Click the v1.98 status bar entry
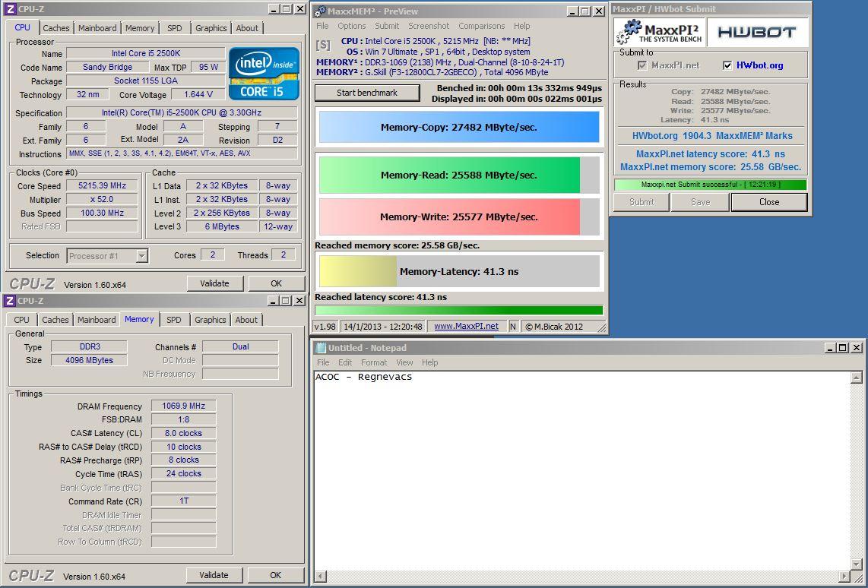868x588 pixels. click(x=325, y=327)
